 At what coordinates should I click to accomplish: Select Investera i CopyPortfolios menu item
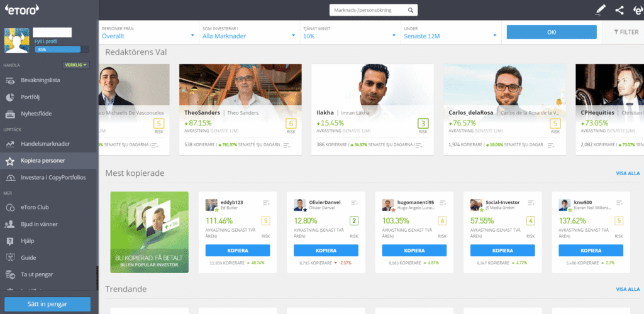(x=53, y=178)
